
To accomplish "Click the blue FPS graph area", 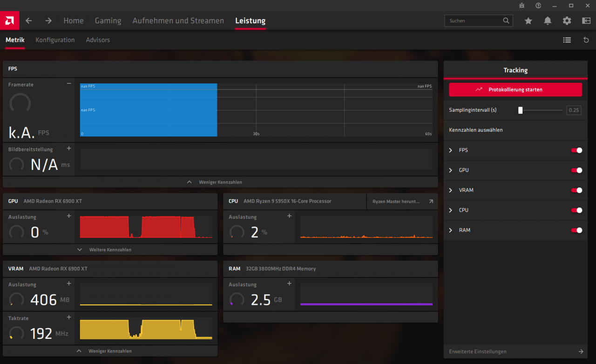I will click(149, 110).
